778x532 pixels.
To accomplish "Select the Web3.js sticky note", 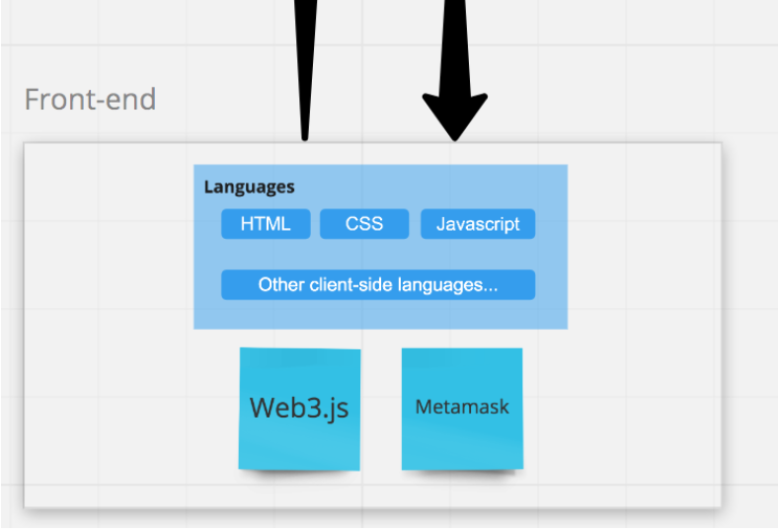I will click(x=300, y=409).
